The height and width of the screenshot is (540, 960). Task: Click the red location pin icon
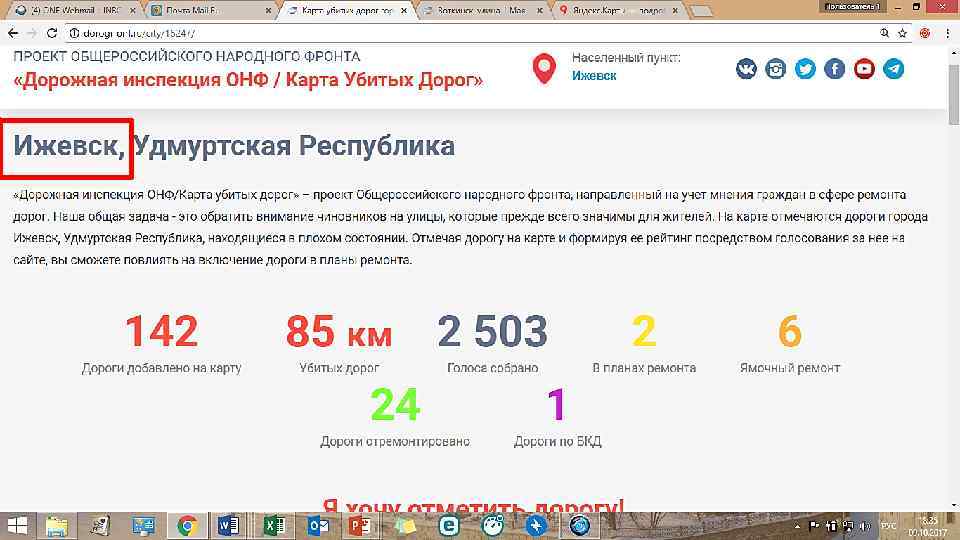click(x=544, y=68)
